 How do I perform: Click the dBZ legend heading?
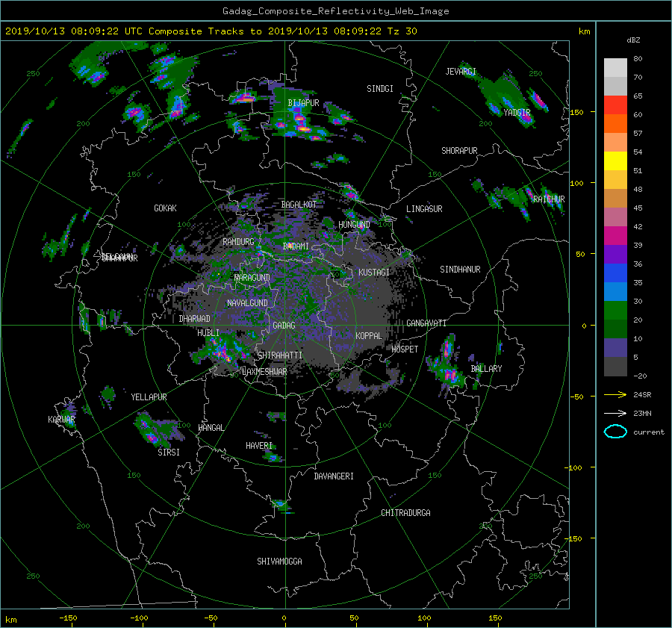[633, 40]
